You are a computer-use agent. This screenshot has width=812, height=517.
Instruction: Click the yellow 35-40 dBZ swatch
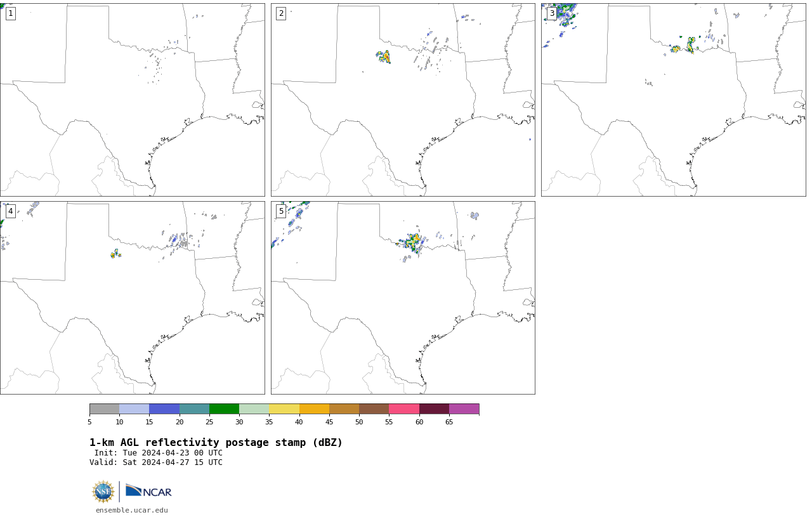tap(284, 409)
